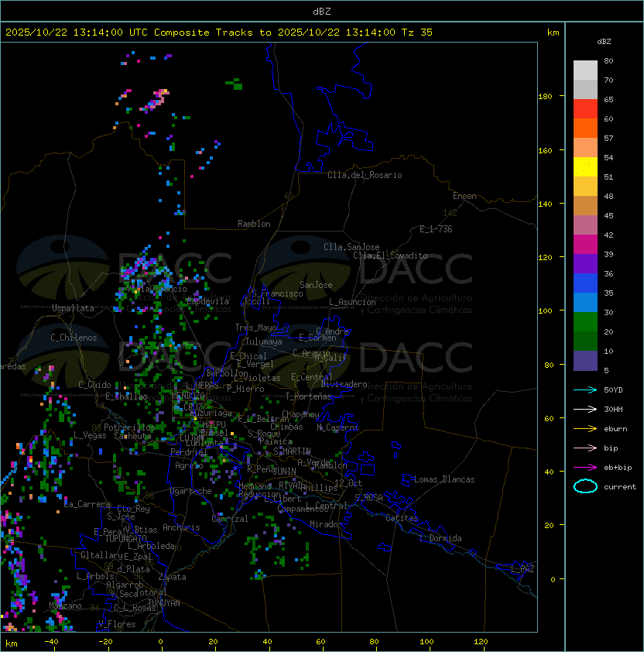Click the 'dBZ' title at top

[322, 11]
